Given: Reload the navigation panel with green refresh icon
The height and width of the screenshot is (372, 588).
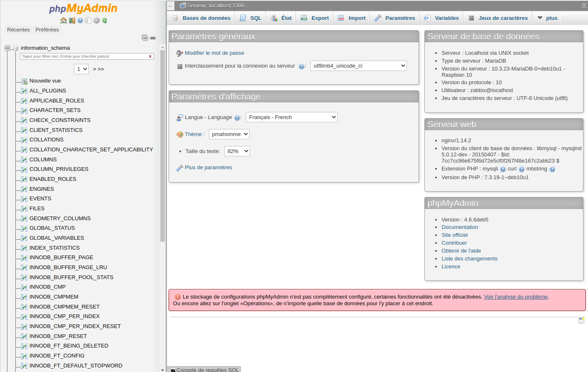Looking at the screenshot, I should click(105, 20).
